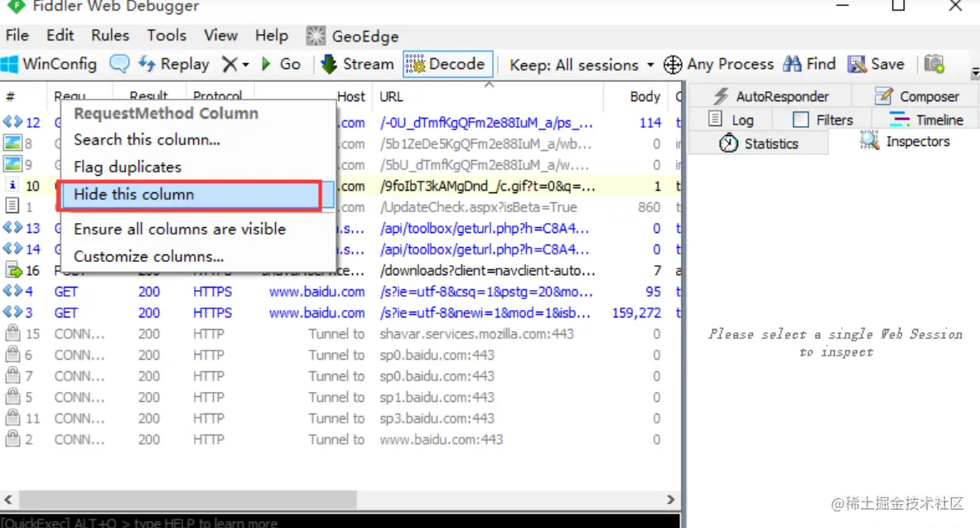
Task: Sort by the Body column header
Action: click(644, 97)
